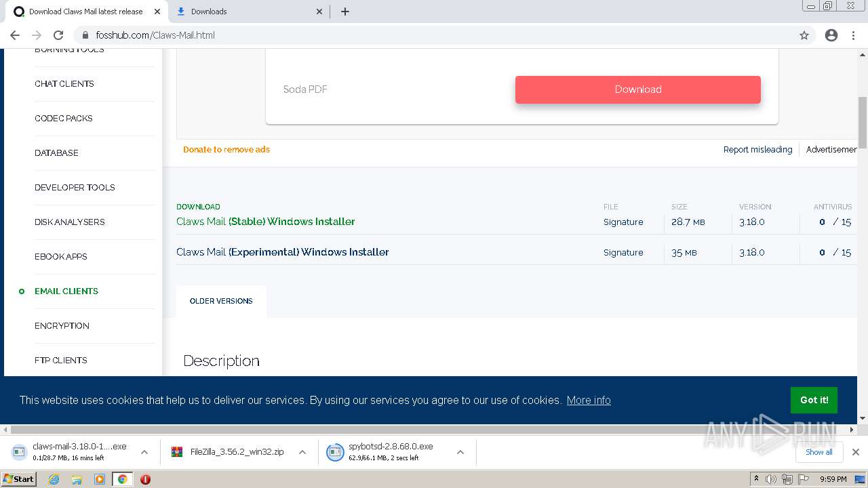The image size is (868, 488).
Task: Open the Codec Packs category
Action: 64,119
